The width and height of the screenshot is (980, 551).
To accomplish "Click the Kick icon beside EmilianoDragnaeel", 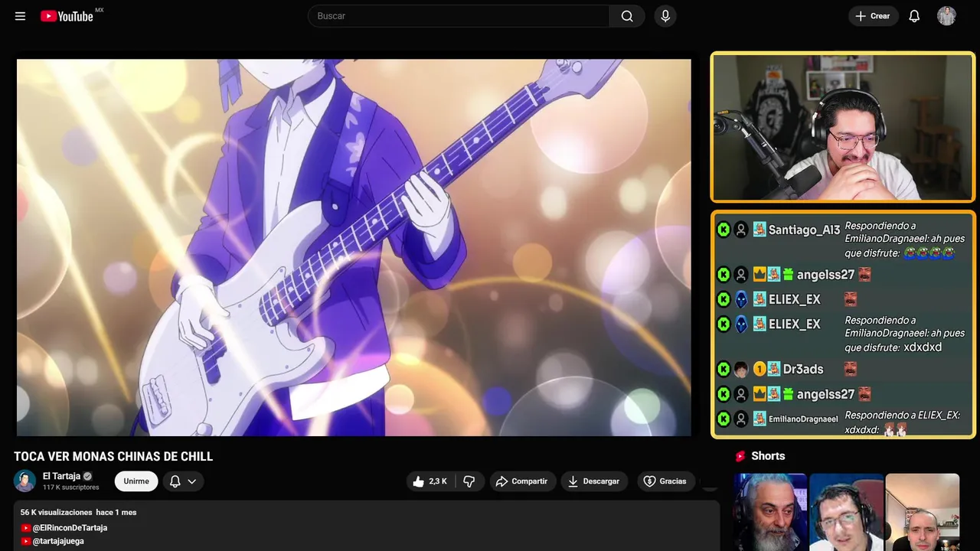I will [x=724, y=419].
